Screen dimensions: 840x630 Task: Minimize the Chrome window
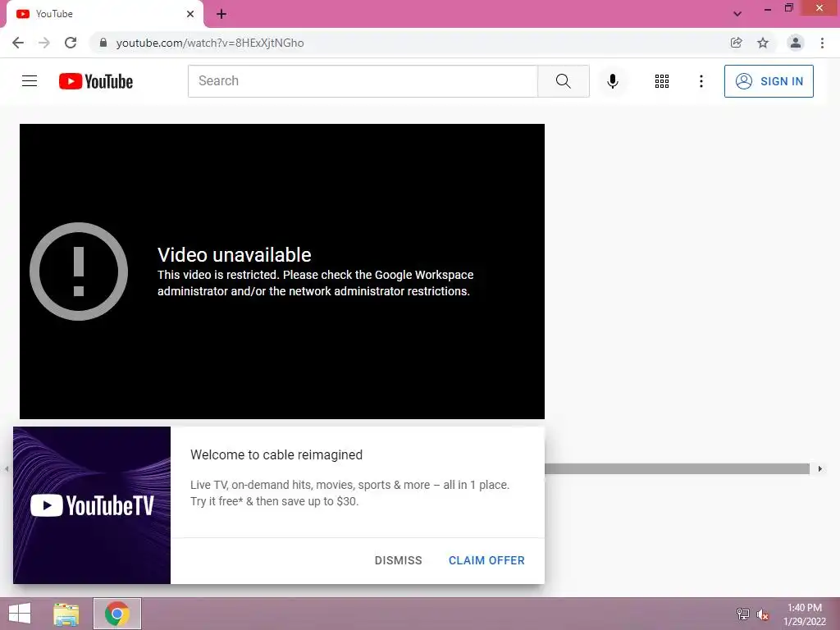click(x=768, y=8)
